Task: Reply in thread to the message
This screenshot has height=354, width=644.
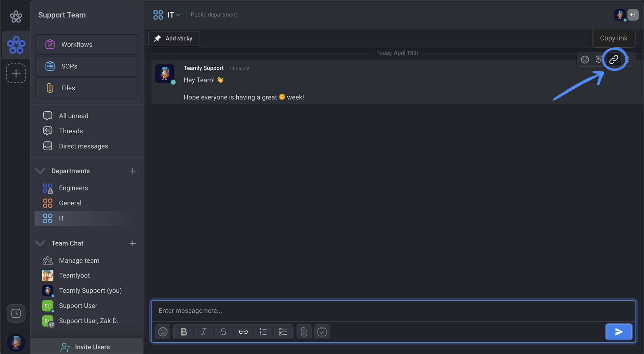Action: point(599,60)
